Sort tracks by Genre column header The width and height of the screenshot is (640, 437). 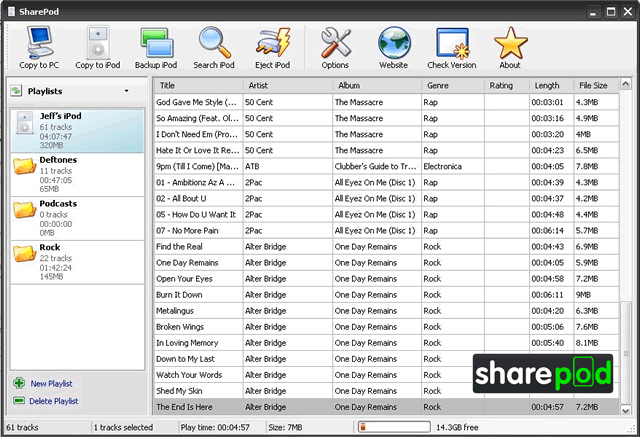453,86
